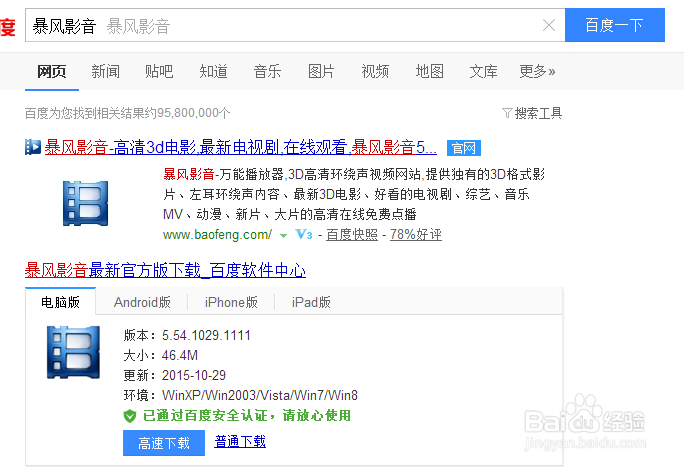
Task: Click the result count text 95,800,000个
Action: click(x=193, y=113)
